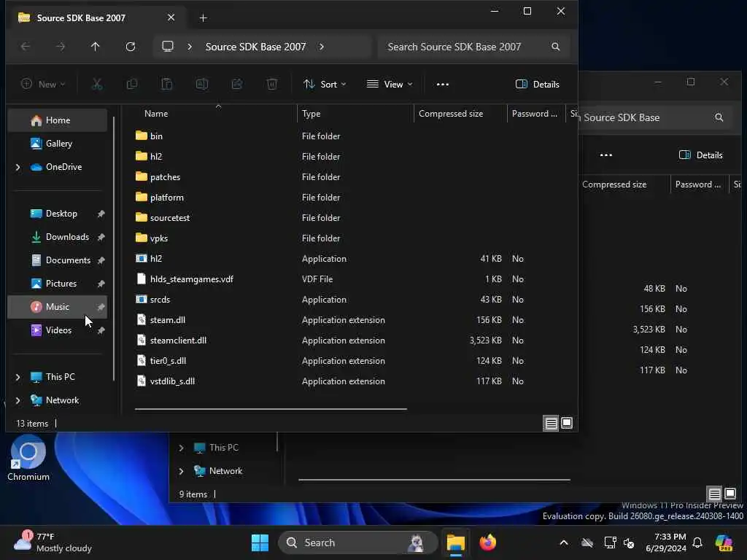Open more options in background Explorer window
Screen dimensions: 747x560
tap(606, 155)
